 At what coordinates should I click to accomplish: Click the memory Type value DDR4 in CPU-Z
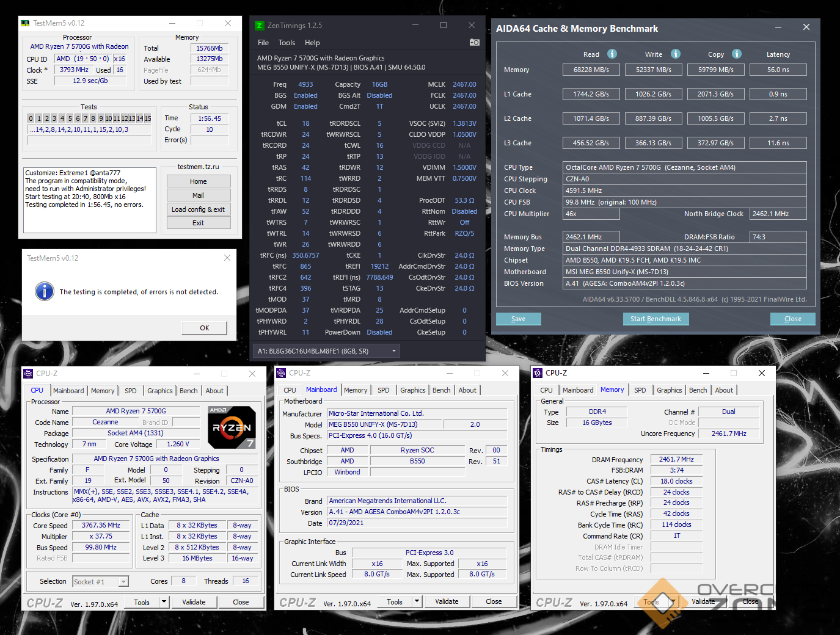pos(597,412)
